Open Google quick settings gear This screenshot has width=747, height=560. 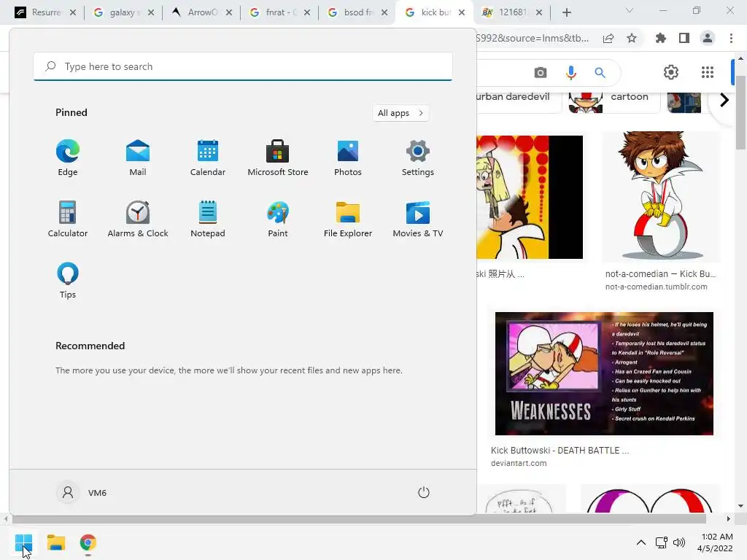(671, 72)
